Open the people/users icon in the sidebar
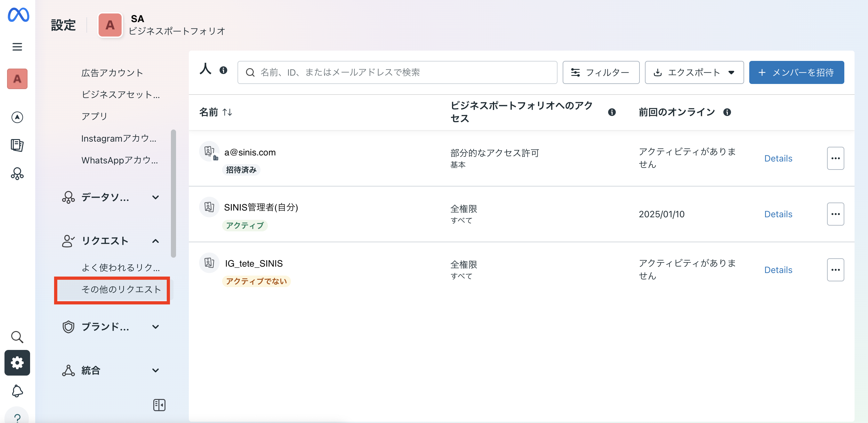The image size is (868, 423). click(x=17, y=174)
